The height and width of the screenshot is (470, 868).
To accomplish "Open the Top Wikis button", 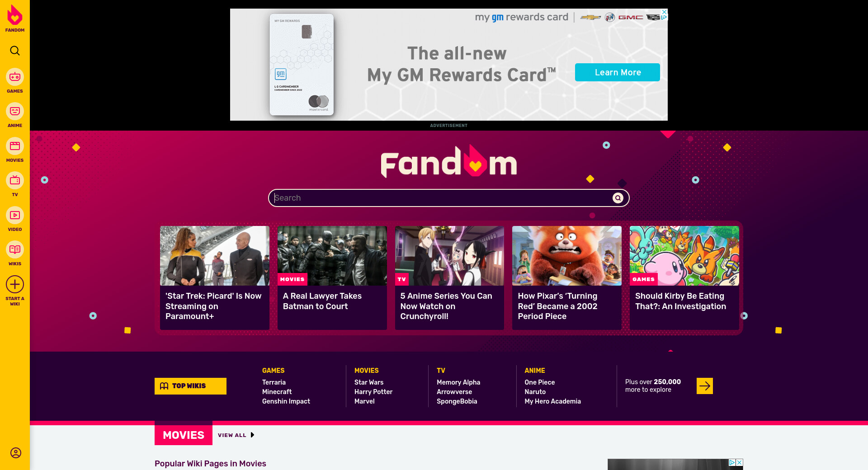I will pyautogui.click(x=190, y=386).
